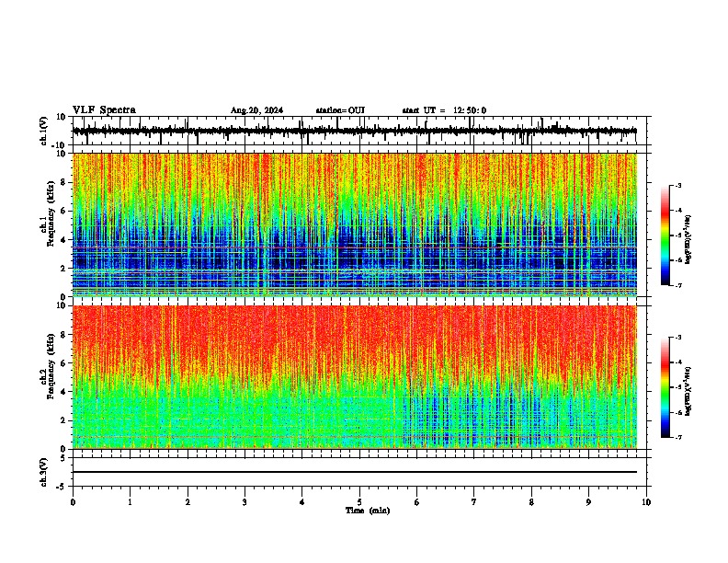Click the "Time (min)" axis title
This screenshot has width=728, height=563.
[x=368, y=511]
